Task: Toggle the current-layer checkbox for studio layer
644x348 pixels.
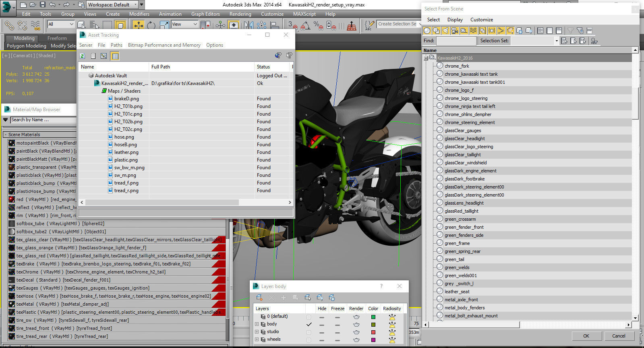Action: click(309, 332)
